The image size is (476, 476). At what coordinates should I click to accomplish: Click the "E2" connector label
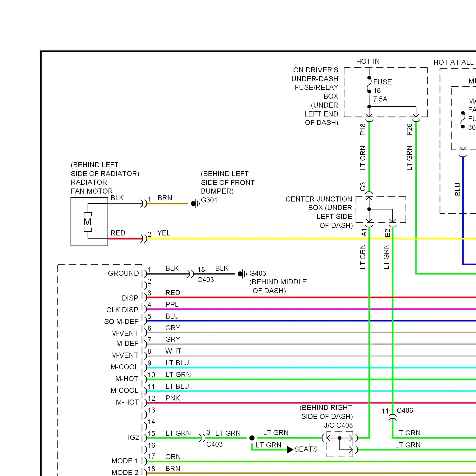387,233
